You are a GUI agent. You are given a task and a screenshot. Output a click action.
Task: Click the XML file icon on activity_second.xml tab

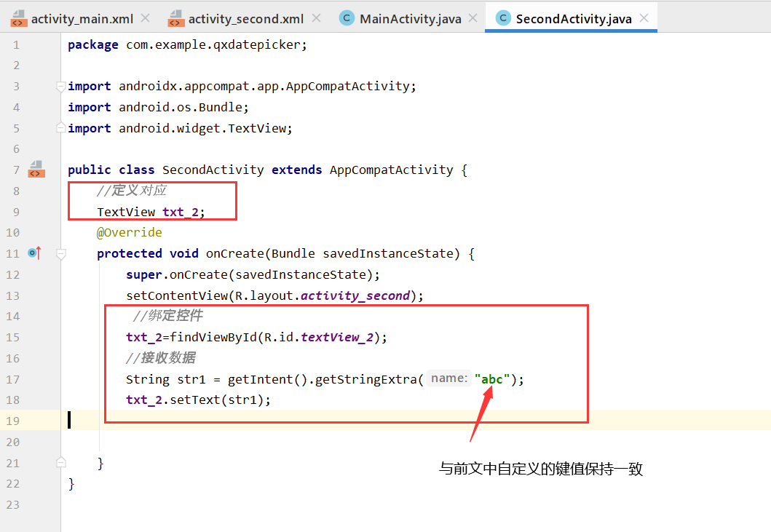pos(176,19)
